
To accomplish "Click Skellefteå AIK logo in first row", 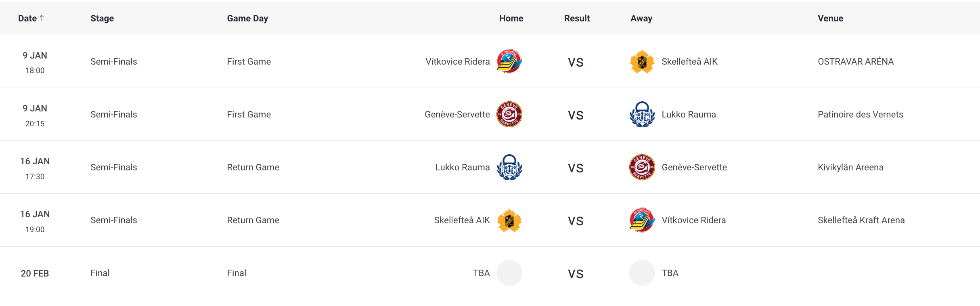I will click(x=642, y=61).
